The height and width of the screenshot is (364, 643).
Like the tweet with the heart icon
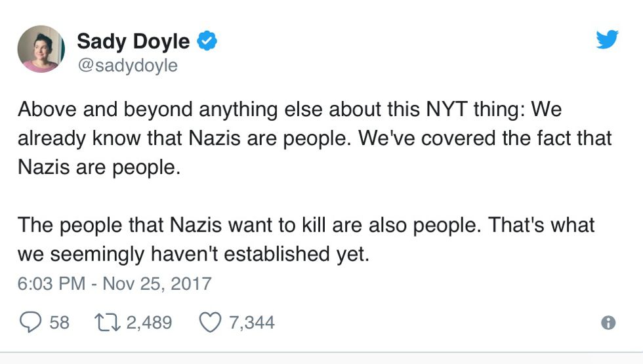(210, 322)
